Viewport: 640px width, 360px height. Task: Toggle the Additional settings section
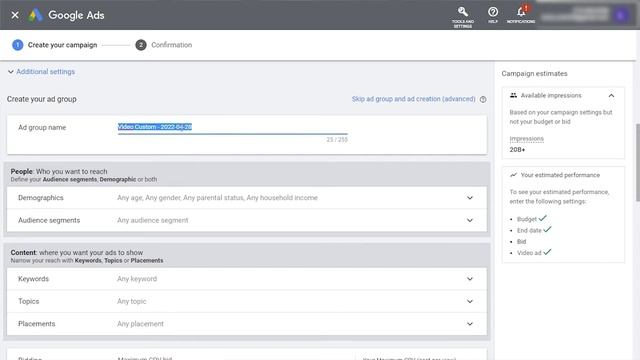point(41,72)
